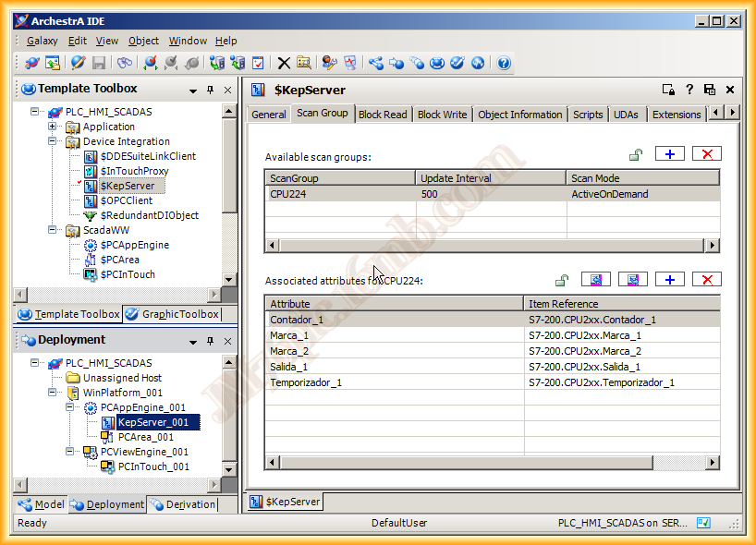Toggle the lock icon for associated attributes
Image resolution: width=756 pixels, height=545 pixels.
[561, 280]
